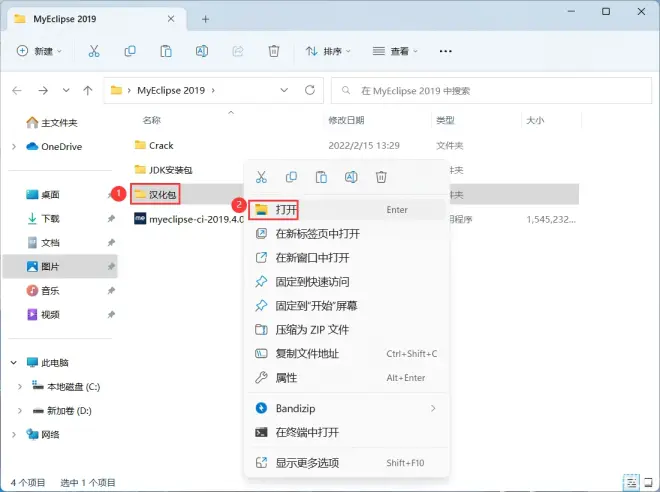The height and width of the screenshot is (492, 660).
Task: Choose 压缩为 ZIP 文件 in the context menu
Action: point(346,330)
